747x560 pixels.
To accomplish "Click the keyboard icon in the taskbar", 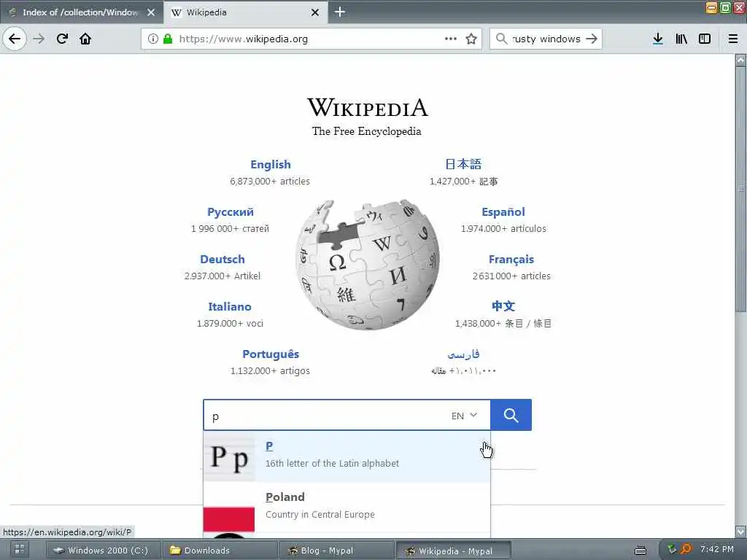I will tap(640, 551).
